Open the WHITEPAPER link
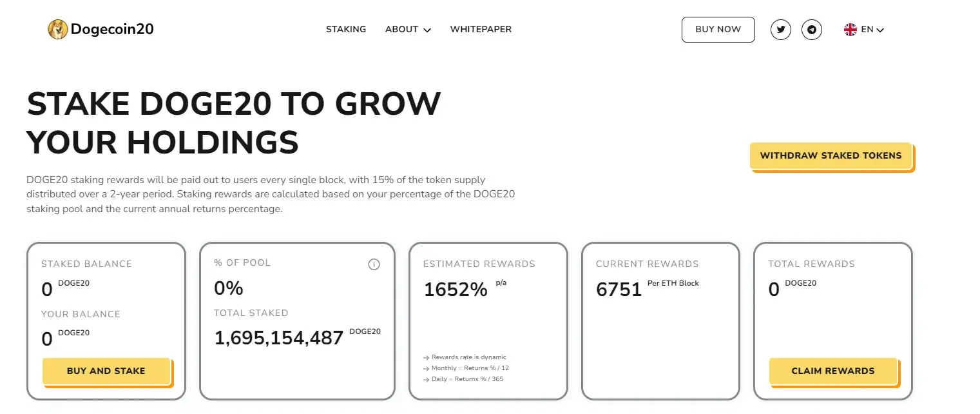The width and height of the screenshot is (980, 414). point(481,30)
